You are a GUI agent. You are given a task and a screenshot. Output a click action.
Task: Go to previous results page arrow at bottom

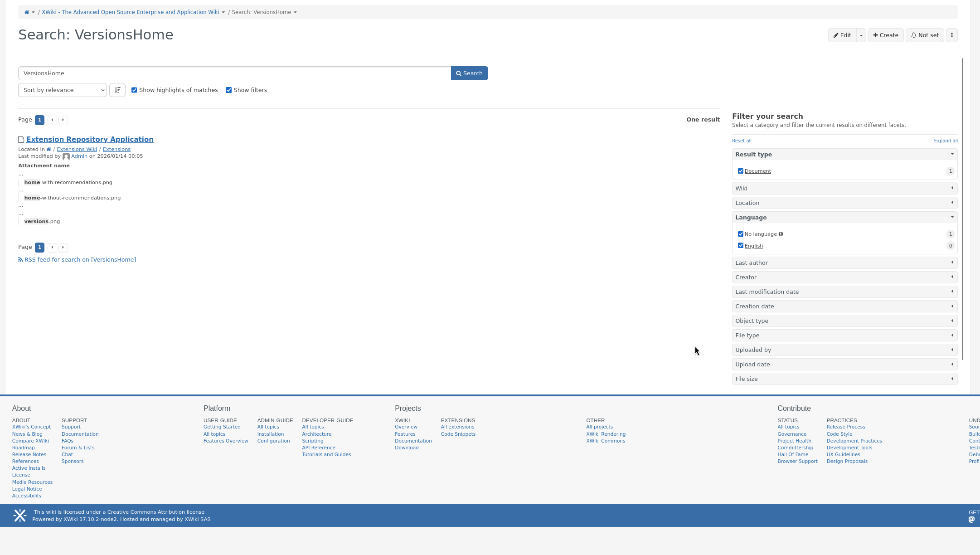tap(53, 247)
